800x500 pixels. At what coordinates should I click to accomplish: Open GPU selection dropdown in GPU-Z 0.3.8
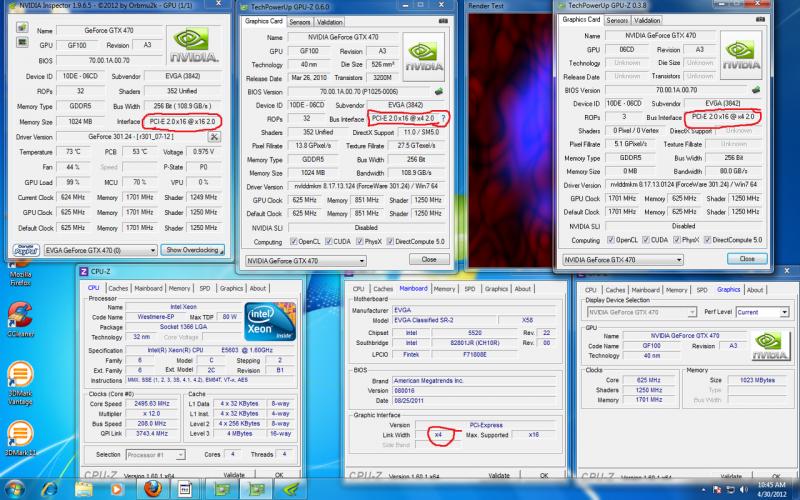[623, 260]
